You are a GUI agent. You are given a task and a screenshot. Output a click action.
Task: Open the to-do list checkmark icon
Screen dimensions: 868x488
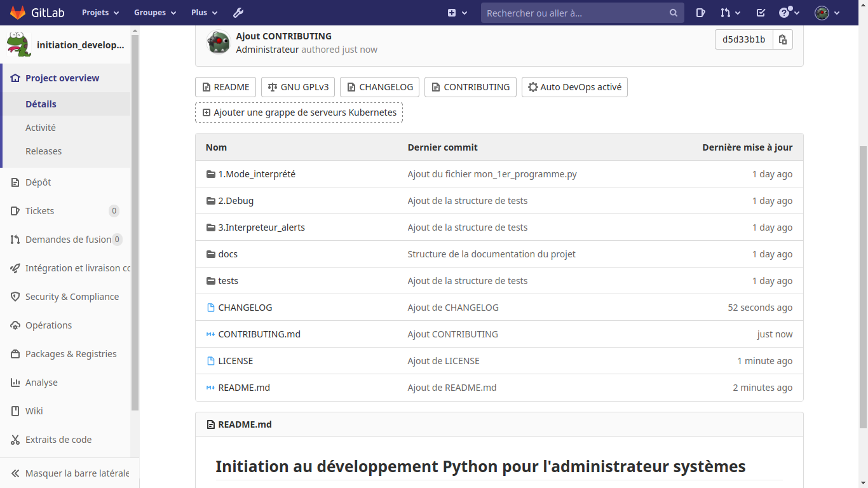click(x=761, y=13)
